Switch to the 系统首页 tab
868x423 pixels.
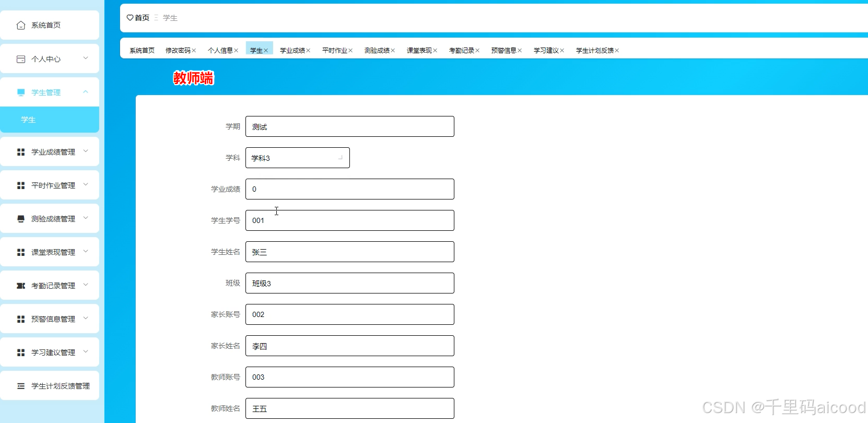pyautogui.click(x=142, y=51)
